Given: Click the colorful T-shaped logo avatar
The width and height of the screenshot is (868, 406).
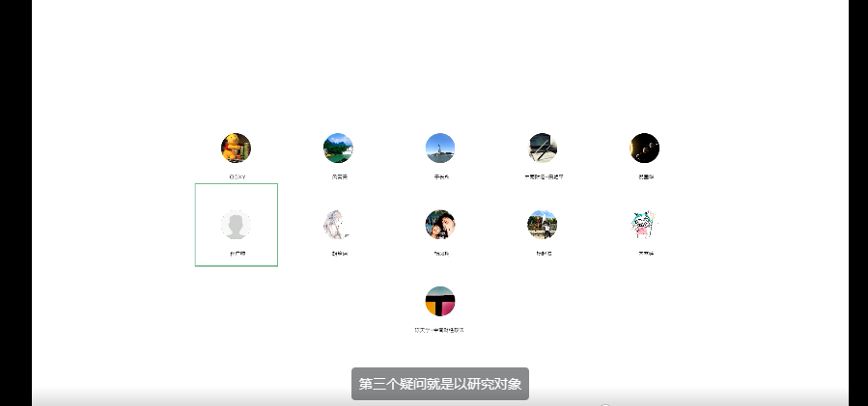Looking at the screenshot, I should 440,301.
